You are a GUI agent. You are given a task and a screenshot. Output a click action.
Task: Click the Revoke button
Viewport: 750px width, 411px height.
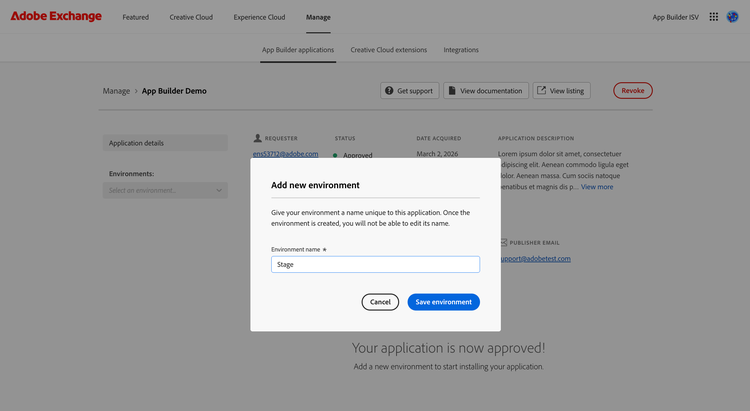(632, 90)
